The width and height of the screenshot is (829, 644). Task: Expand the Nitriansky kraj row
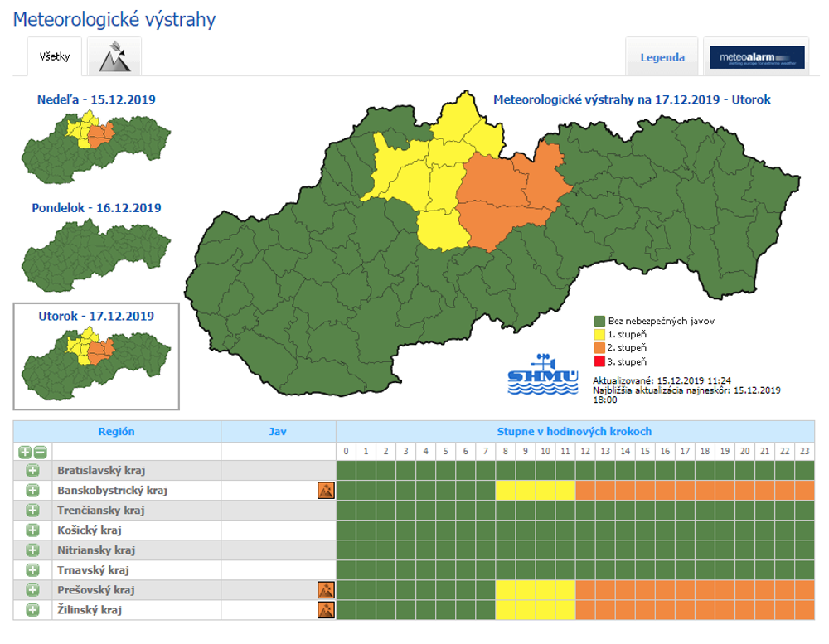tap(33, 550)
